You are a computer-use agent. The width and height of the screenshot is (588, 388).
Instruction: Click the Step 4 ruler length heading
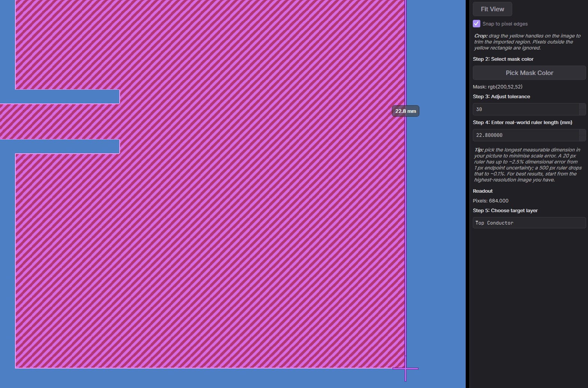522,122
